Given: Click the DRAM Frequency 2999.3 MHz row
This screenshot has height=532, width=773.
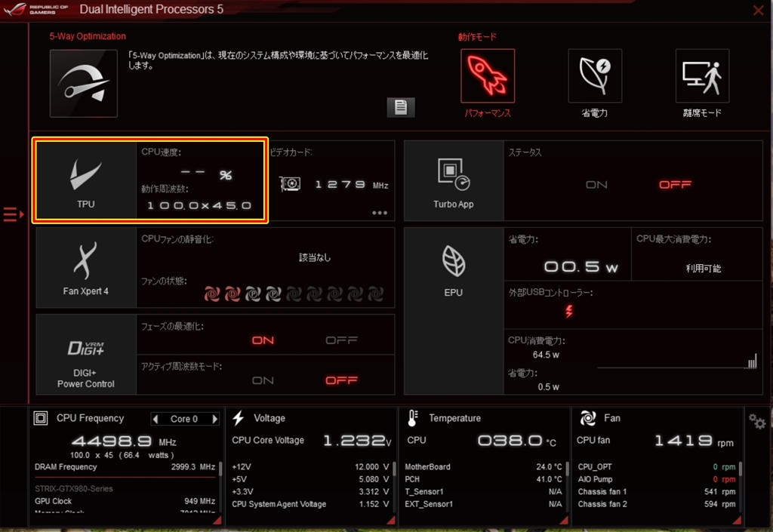Looking at the screenshot, I should pyautogui.click(x=125, y=466).
